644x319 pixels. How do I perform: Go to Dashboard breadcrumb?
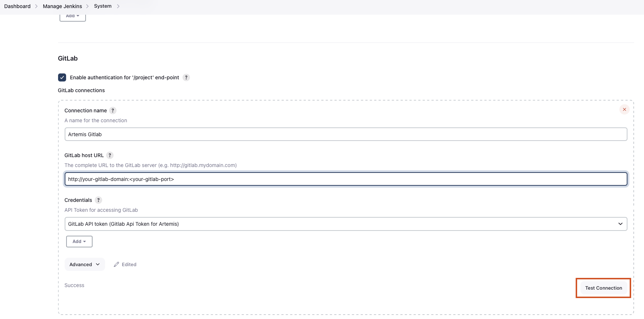(17, 6)
